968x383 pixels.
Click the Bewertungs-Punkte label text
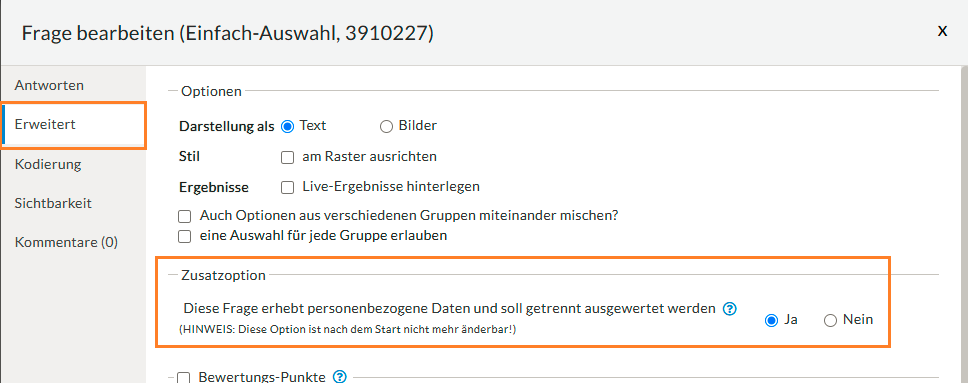(262, 377)
